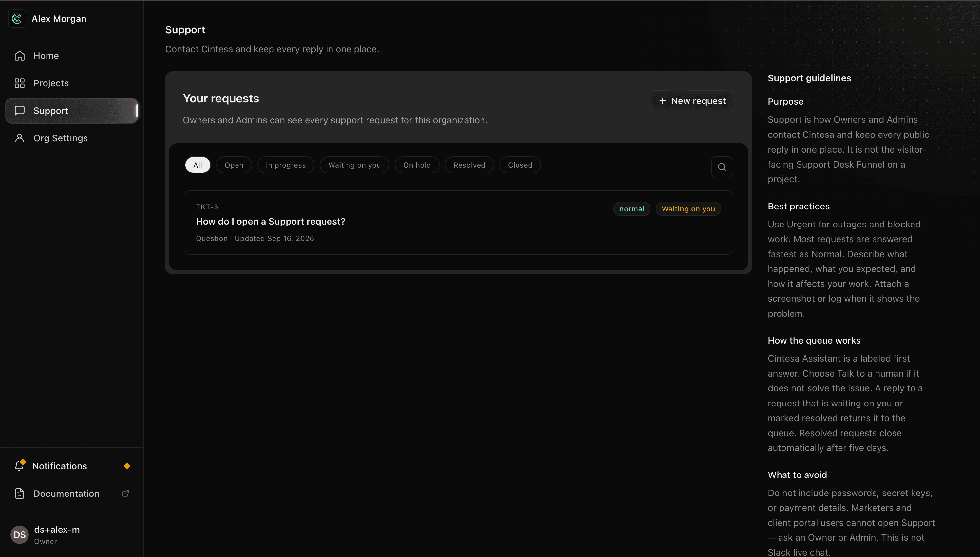980x557 pixels.
Task: Click the What to avoid heading
Action: (x=797, y=475)
